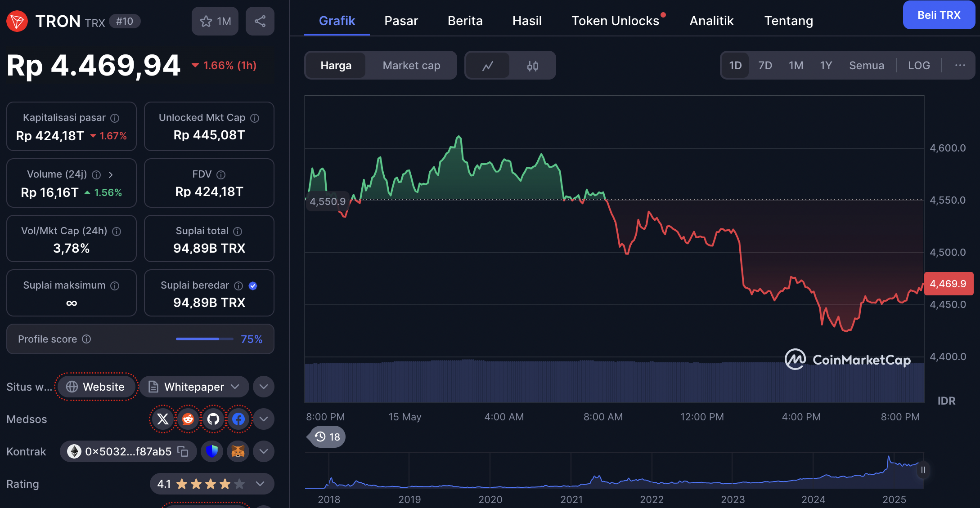This screenshot has height=508, width=980.
Task: Show Kapitalisasi pasar info tooltip icon
Action: click(x=115, y=118)
